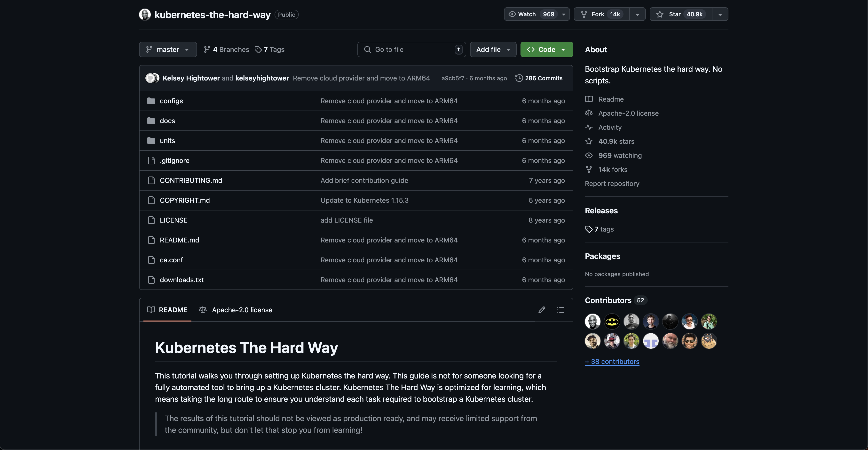Open the green Code dropdown

(546, 49)
